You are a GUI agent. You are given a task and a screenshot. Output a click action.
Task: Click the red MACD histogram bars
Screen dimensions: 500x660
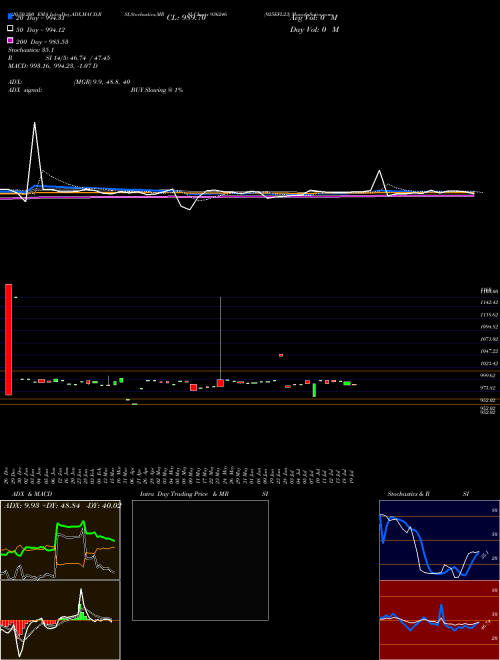point(19,627)
